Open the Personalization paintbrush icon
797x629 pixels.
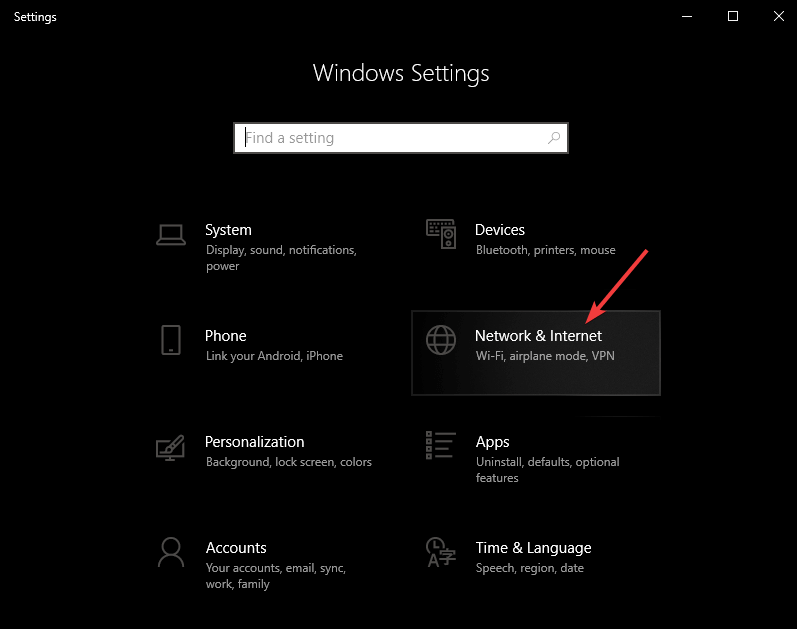click(170, 447)
